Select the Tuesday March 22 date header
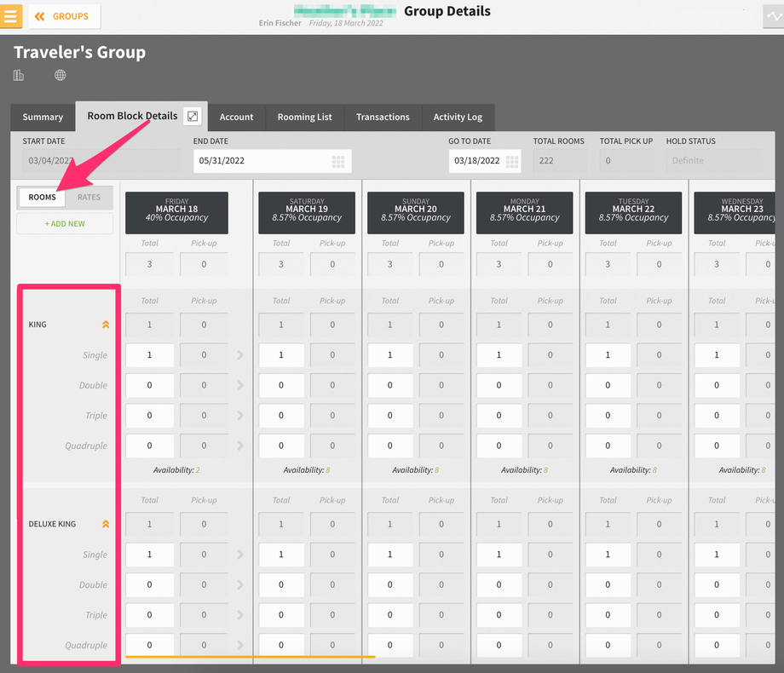 [x=633, y=212]
